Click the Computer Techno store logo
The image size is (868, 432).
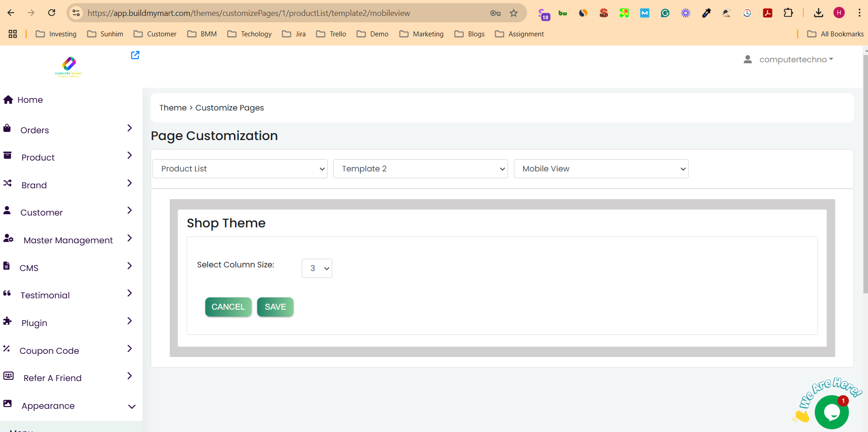point(69,67)
